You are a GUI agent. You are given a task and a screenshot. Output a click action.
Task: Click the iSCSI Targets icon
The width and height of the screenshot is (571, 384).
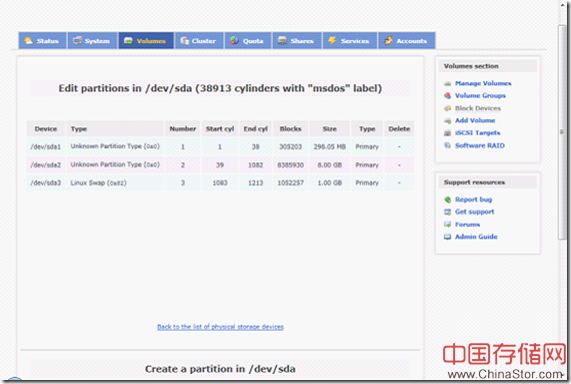click(x=448, y=133)
